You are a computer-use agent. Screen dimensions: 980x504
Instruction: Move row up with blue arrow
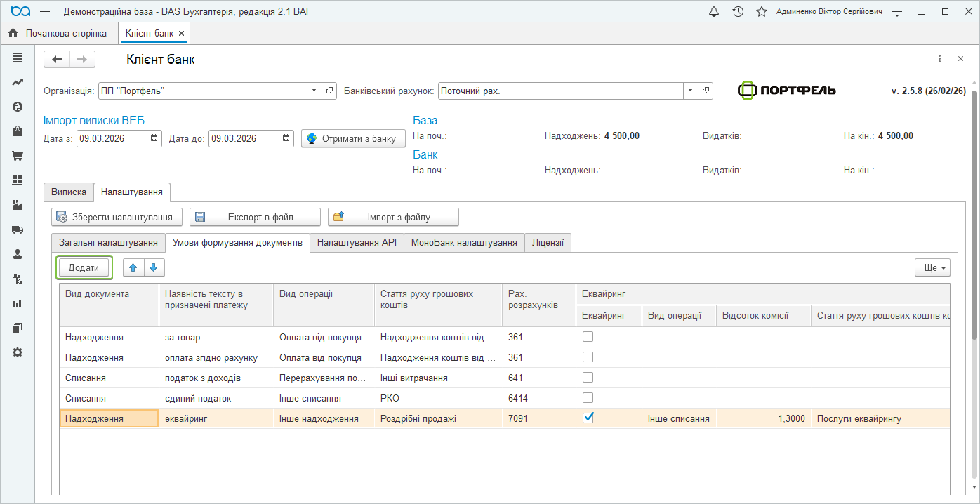click(x=133, y=267)
